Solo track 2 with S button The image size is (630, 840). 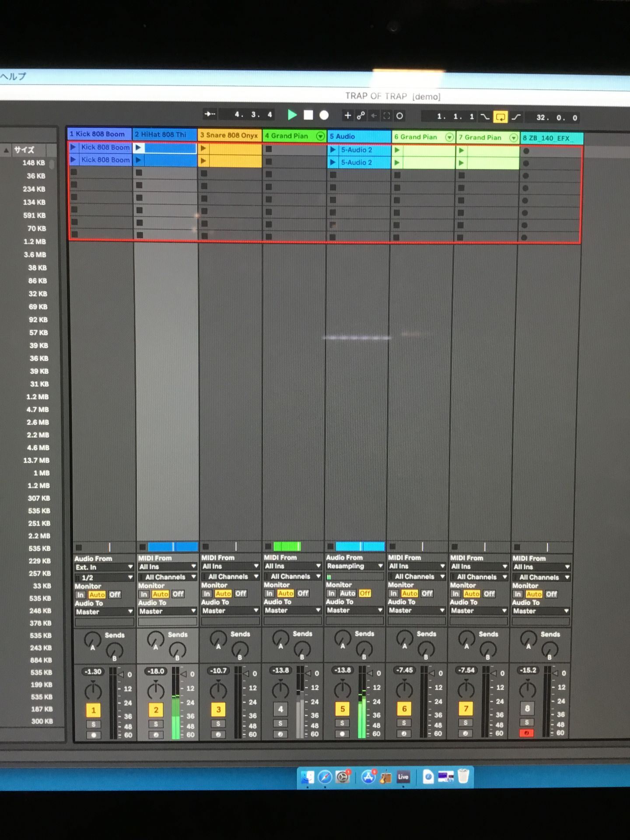pos(156,724)
